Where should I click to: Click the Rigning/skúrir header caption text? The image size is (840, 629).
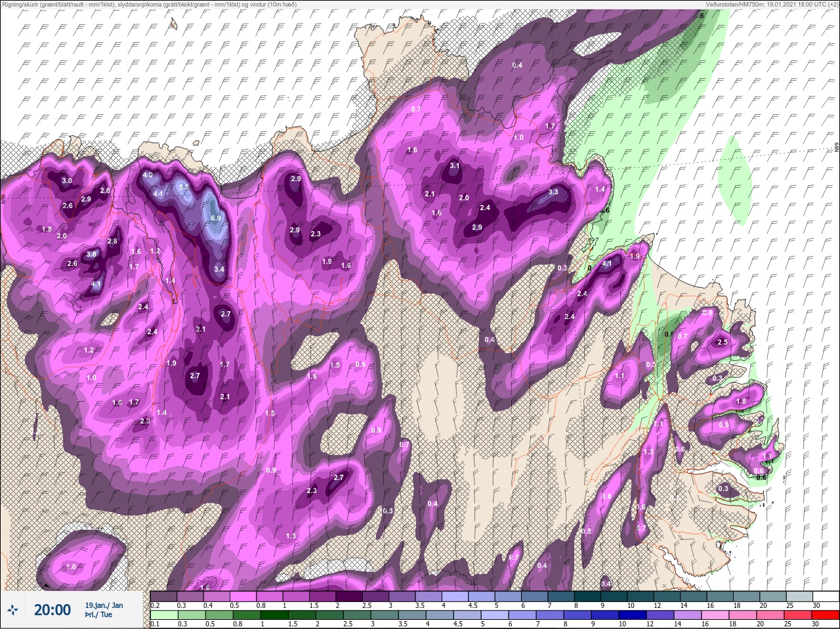tap(149, 4)
